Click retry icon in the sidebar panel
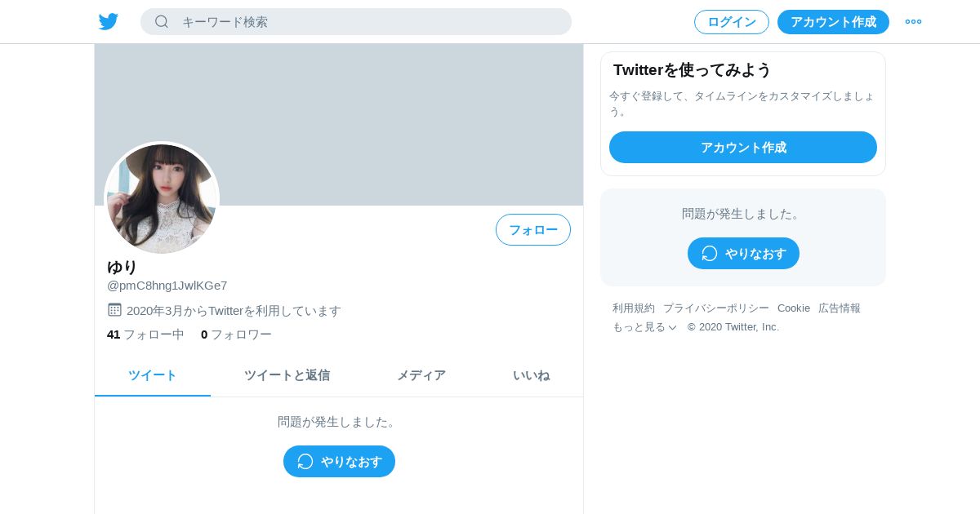 [710, 254]
